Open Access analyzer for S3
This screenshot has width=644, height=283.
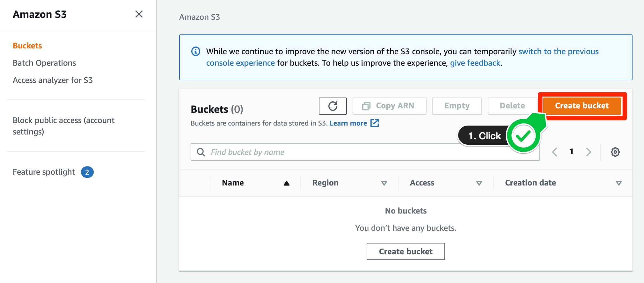pos(53,80)
